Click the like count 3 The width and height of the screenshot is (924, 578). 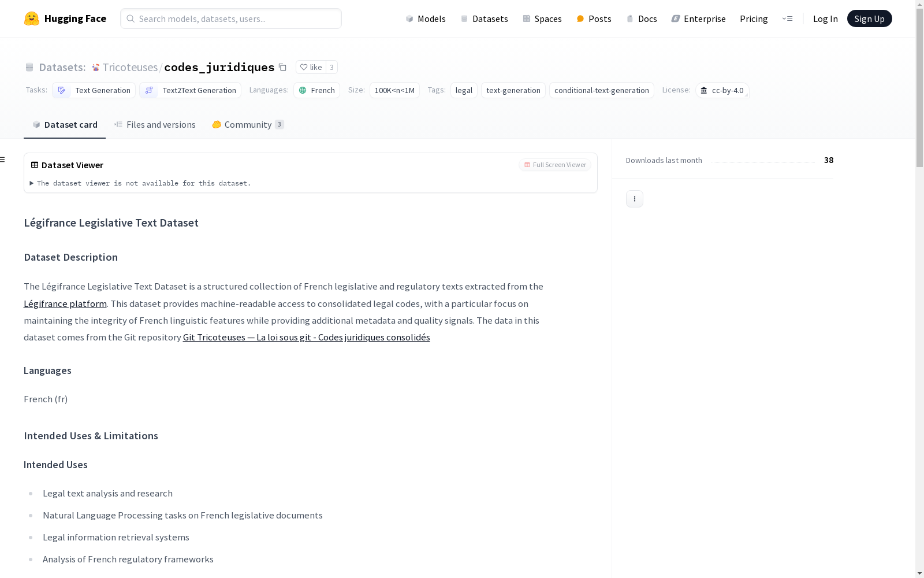[331, 67]
